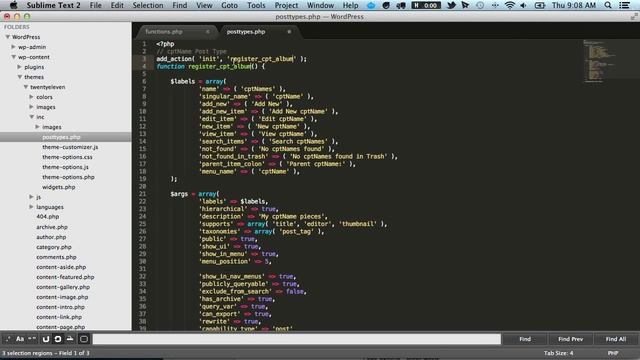Open theme-options.php file
The height and width of the screenshot is (360, 640).
68,177
